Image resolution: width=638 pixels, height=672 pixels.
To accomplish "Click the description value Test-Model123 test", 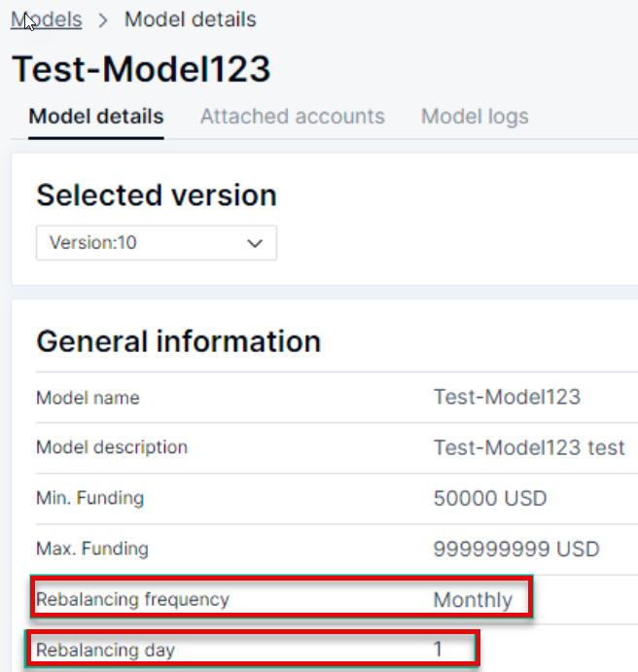I will [x=529, y=447].
